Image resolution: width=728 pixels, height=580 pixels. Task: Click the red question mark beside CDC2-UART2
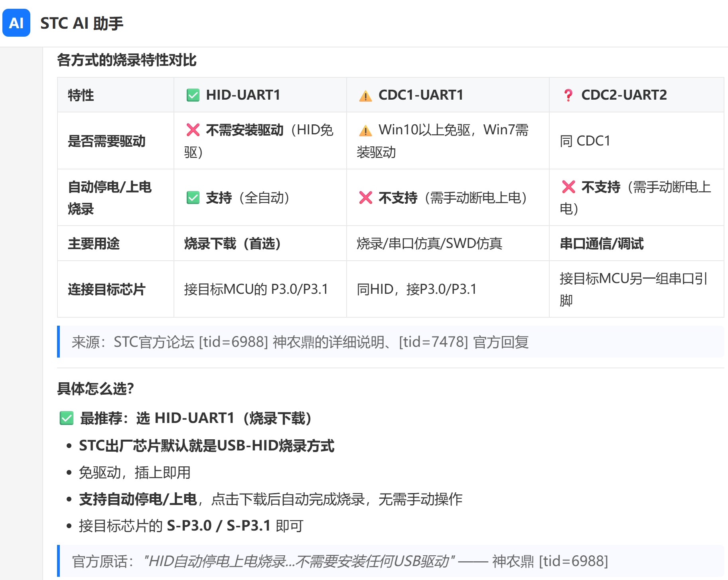tap(568, 95)
